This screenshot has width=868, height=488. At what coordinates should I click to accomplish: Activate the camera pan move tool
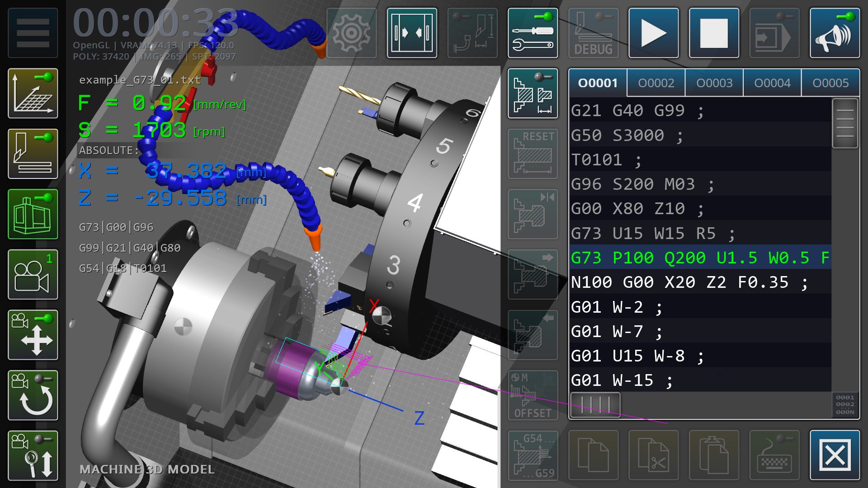click(x=33, y=335)
